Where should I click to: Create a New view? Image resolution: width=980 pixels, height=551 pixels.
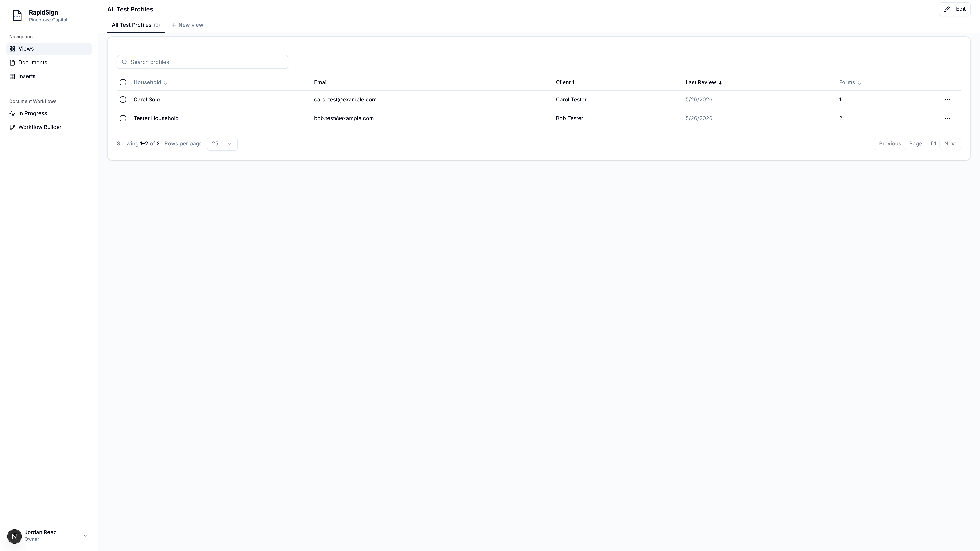[x=187, y=25]
